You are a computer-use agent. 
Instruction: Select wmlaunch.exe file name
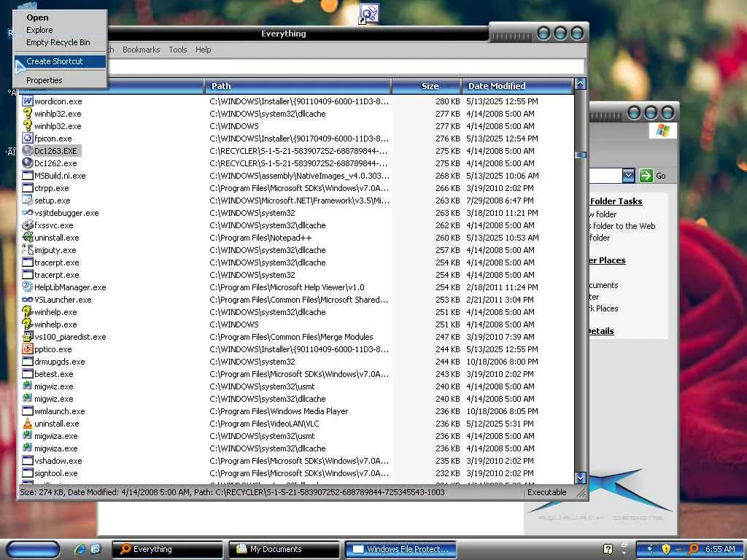point(60,411)
